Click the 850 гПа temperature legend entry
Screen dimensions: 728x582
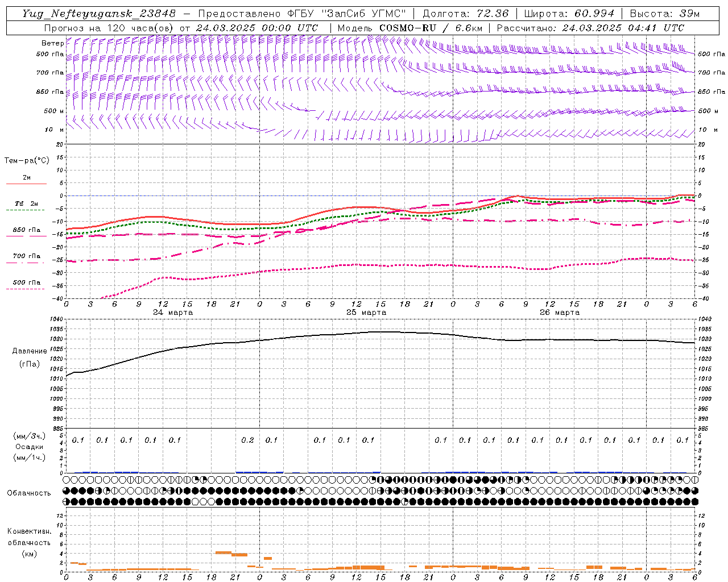(x=27, y=230)
